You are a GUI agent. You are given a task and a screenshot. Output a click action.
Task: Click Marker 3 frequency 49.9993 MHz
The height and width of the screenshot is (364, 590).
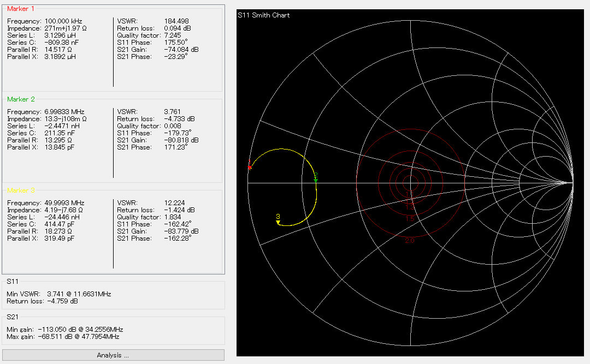pyautogui.click(x=64, y=203)
